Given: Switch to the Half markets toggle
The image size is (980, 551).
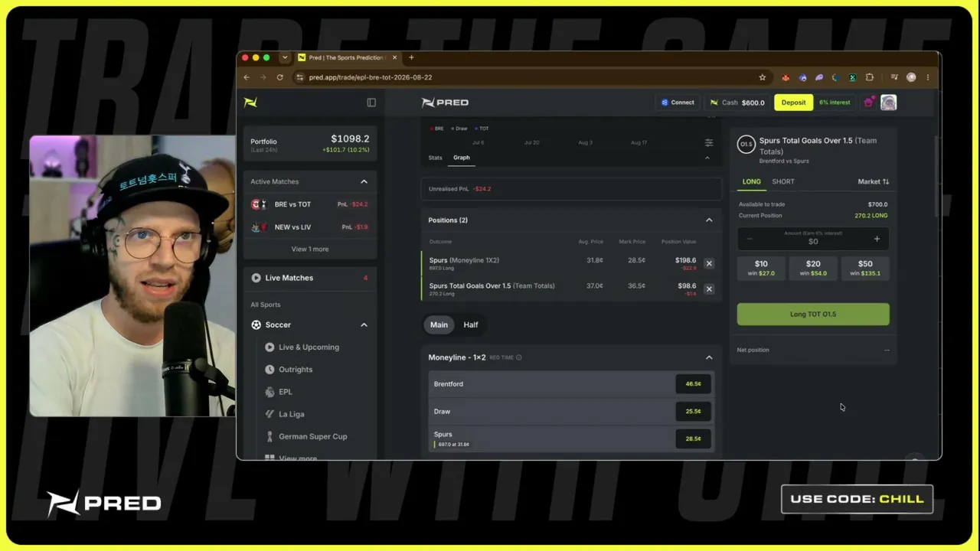Looking at the screenshot, I should [x=471, y=324].
